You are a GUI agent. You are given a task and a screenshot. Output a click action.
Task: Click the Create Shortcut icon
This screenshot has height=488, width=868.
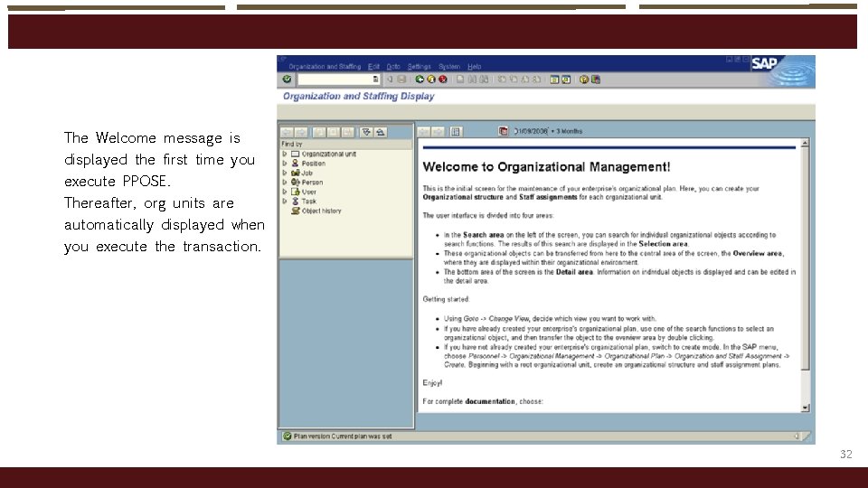pos(566,80)
